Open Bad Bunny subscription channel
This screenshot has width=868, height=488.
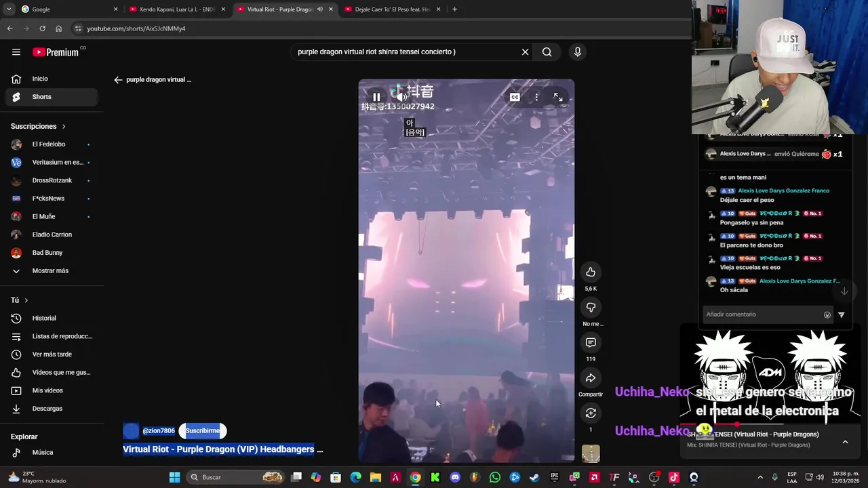(52, 253)
